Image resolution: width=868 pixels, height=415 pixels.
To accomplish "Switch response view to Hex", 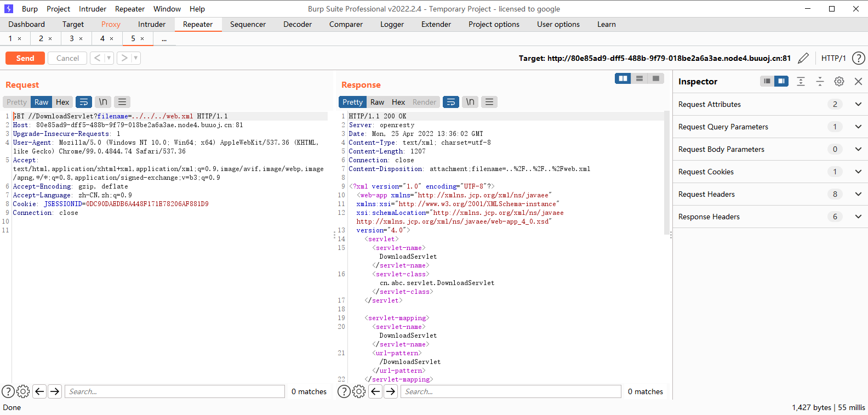I will pyautogui.click(x=398, y=102).
